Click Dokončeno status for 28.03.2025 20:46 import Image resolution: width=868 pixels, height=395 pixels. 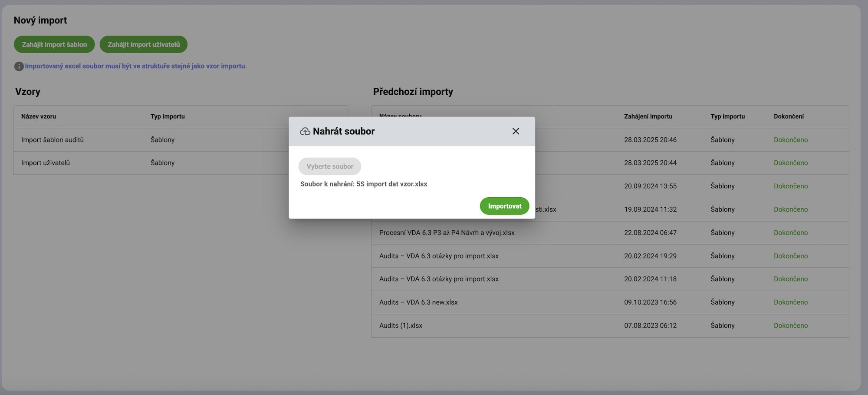790,140
